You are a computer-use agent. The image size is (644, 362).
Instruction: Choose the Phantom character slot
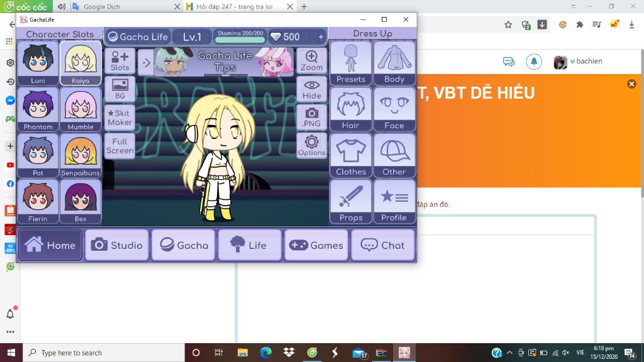click(38, 109)
